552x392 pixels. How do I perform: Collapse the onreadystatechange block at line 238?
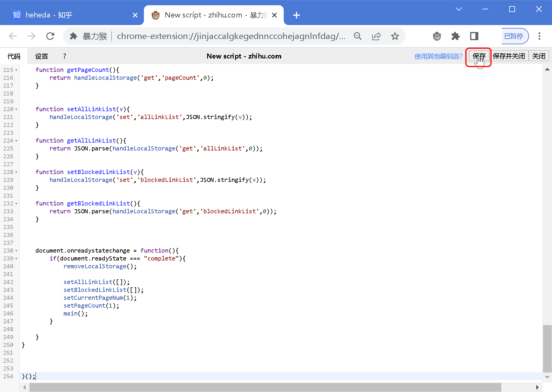tap(16, 251)
